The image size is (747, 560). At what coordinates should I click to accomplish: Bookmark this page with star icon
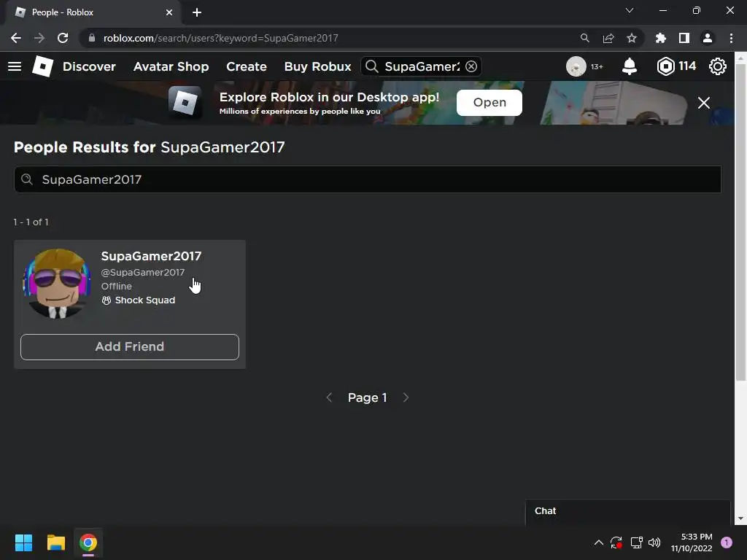(632, 38)
